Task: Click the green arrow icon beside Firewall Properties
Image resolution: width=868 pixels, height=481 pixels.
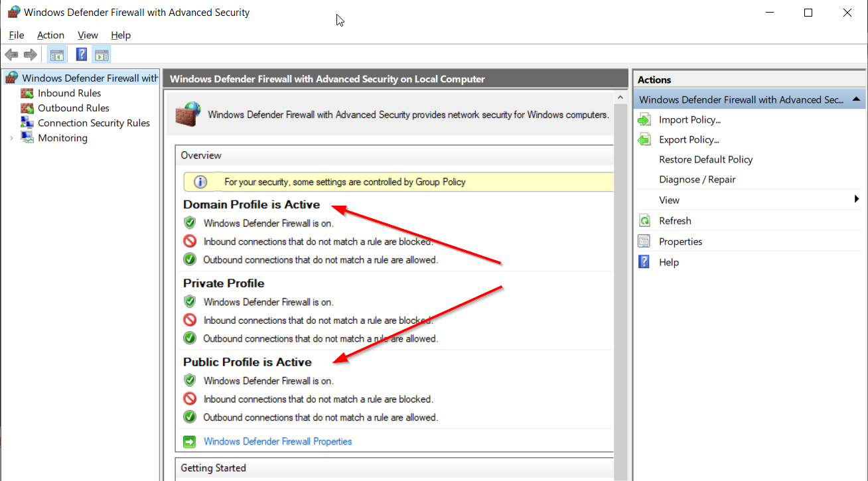Action: coord(190,441)
